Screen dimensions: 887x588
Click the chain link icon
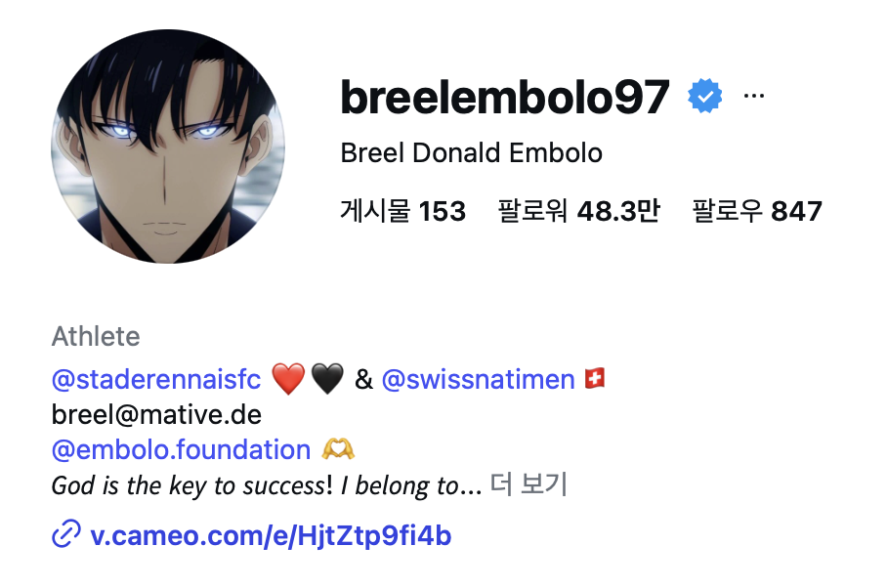[66, 533]
